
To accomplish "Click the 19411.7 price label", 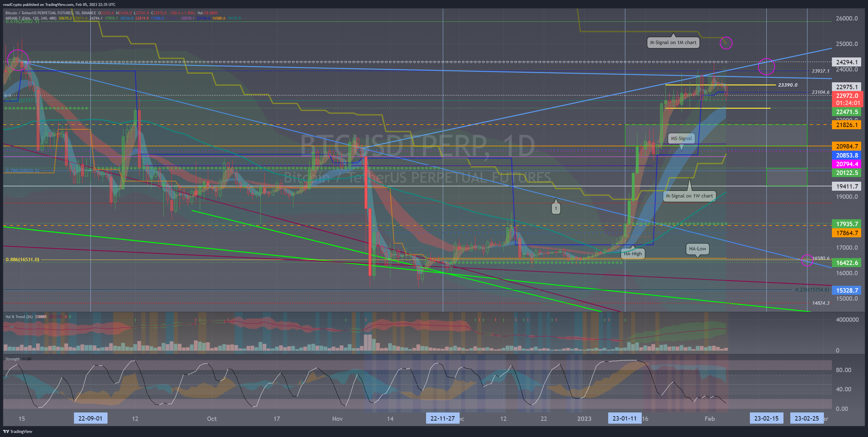I will pyautogui.click(x=847, y=186).
